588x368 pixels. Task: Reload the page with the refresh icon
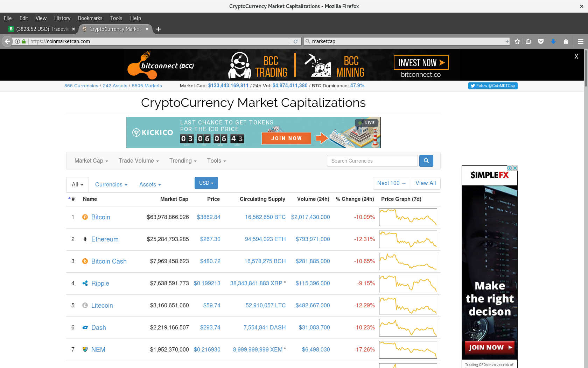coord(295,41)
